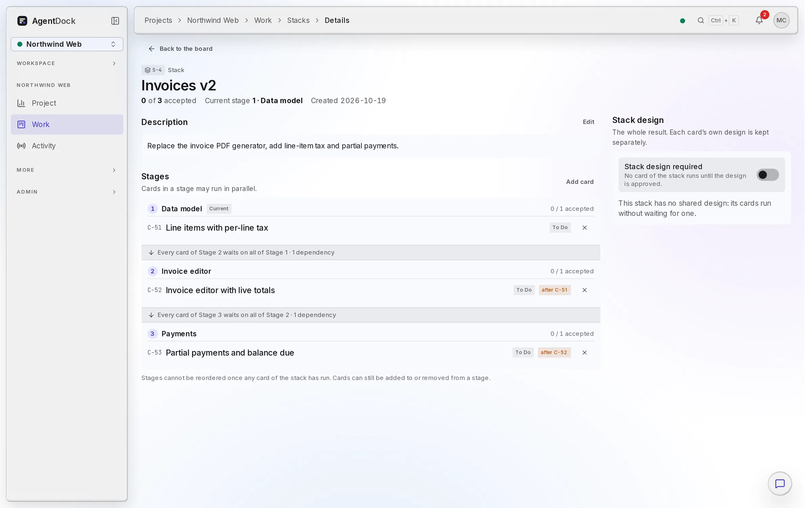Screen dimensions: 812x508
Task: Click the after C-52 dependency tag
Action: 554,353
